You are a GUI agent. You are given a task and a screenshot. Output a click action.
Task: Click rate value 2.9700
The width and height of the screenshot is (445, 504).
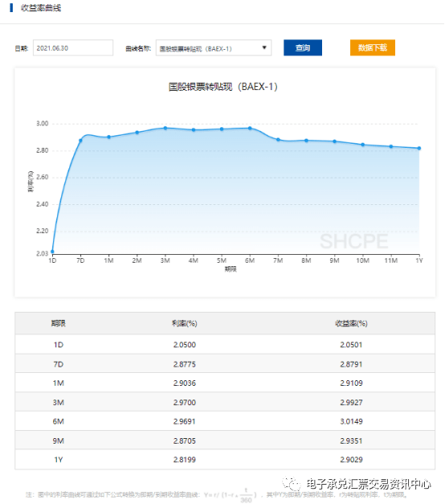click(x=185, y=403)
